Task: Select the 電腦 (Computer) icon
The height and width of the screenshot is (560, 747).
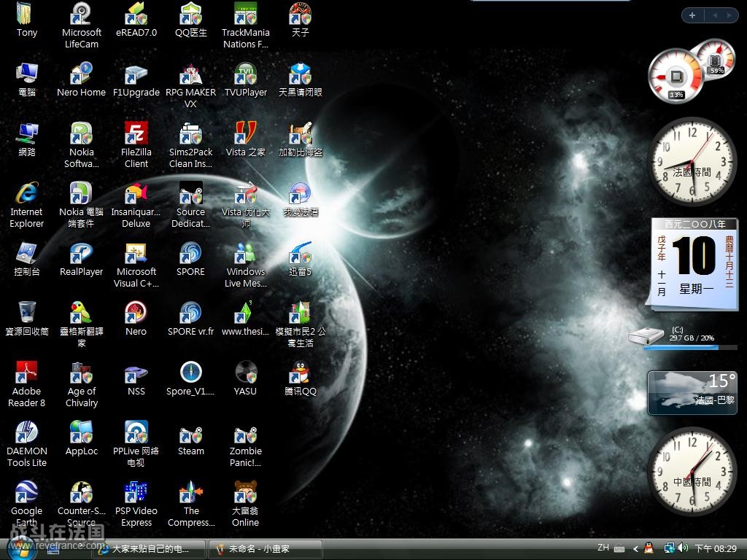Action: pos(27,74)
